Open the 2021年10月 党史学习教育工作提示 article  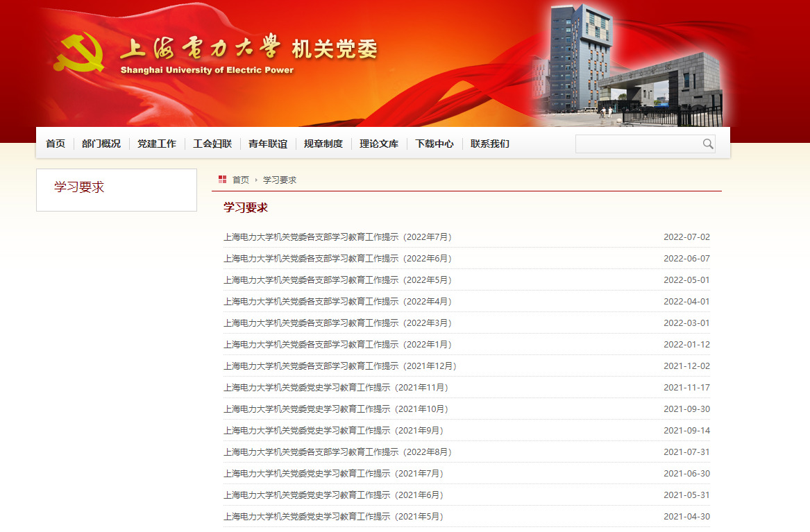[337, 409]
